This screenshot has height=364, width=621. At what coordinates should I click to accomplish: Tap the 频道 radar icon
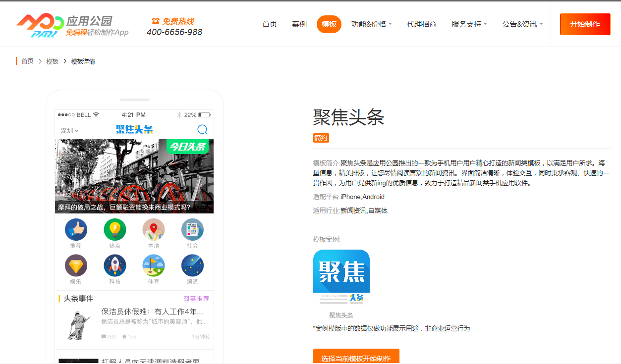[x=192, y=265]
